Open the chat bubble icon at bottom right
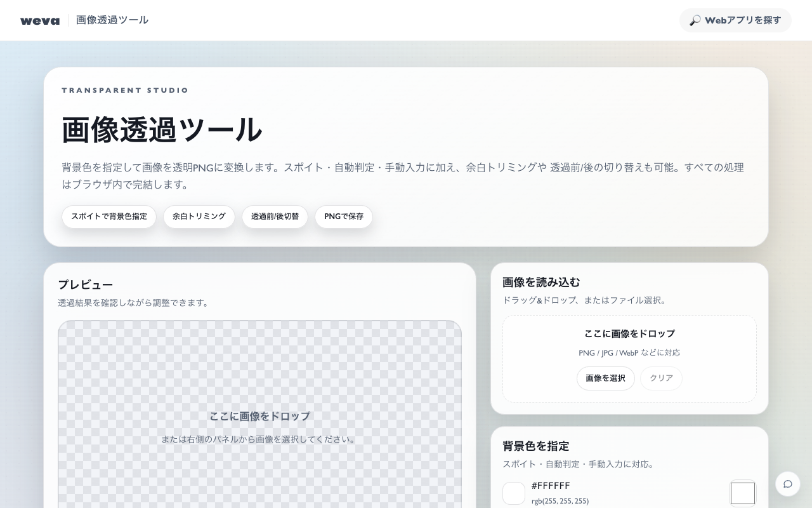This screenshot has height=508, width=812. pyautogui.click(x=788, y=484)
